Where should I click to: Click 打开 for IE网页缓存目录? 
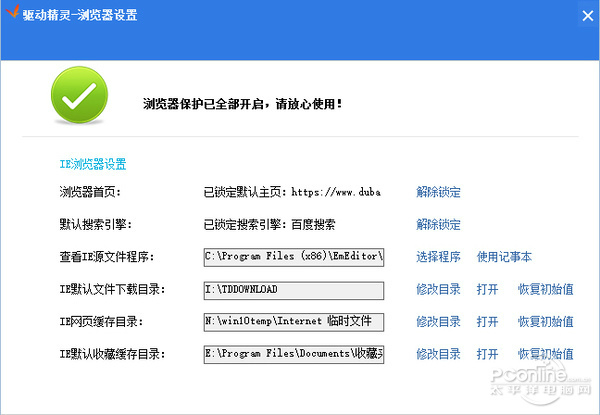click(488, 322)
